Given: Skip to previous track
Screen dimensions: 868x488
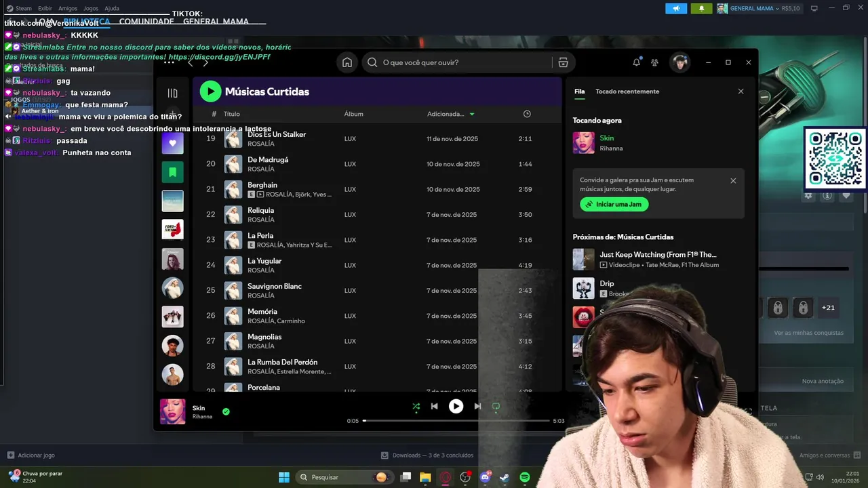Looking at the screenshot, I should click(434, 407).
